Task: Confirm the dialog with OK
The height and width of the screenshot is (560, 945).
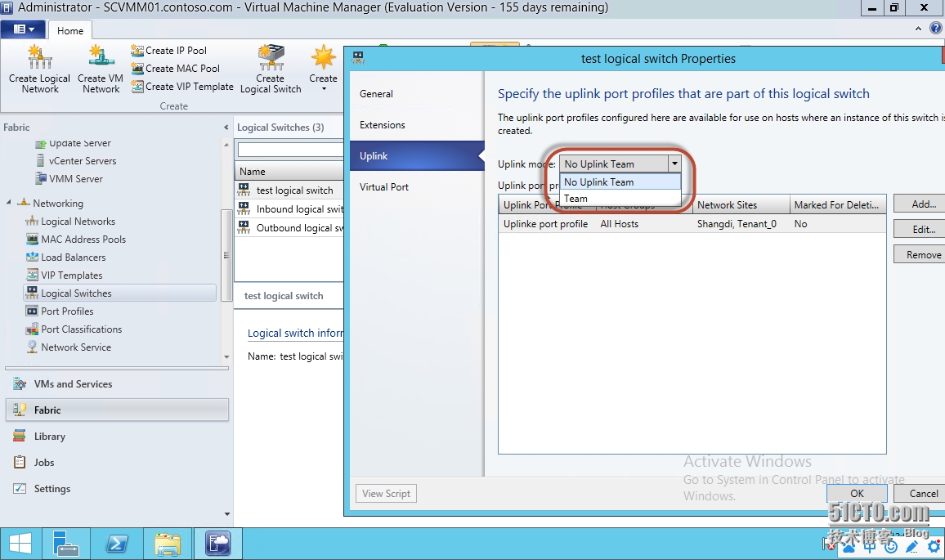Action: click(x=857, y=494)
